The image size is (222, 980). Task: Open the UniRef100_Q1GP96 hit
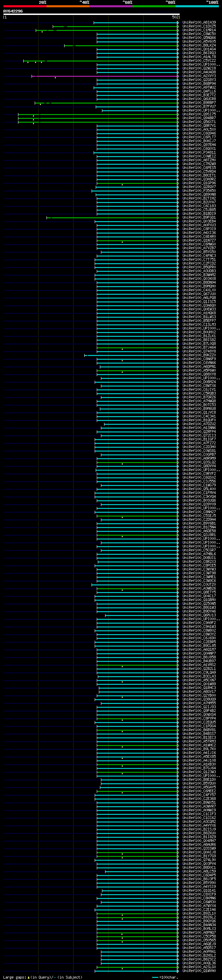(x=199, y=183)
